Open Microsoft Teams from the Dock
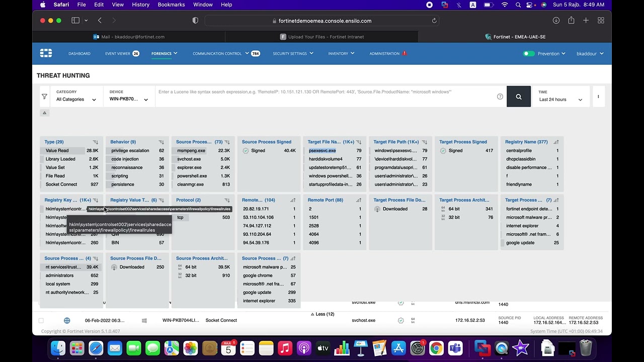644x362 pixels. click(x=455, y=348)
